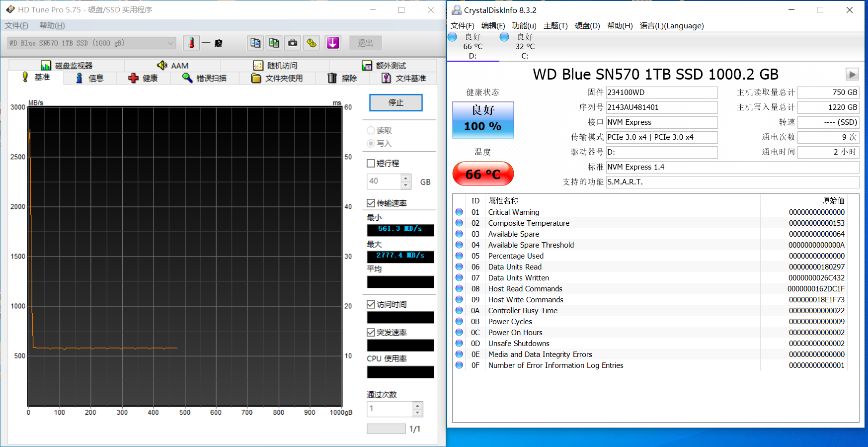This screenshot has height=447, width=868.
Task: Open the WD Blue SN570 drive dropdown
Action: 92,43
